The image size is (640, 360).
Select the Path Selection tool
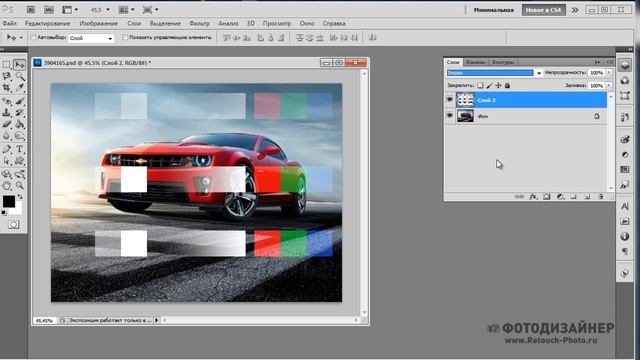pyautogui.click(x=7, y=161)
